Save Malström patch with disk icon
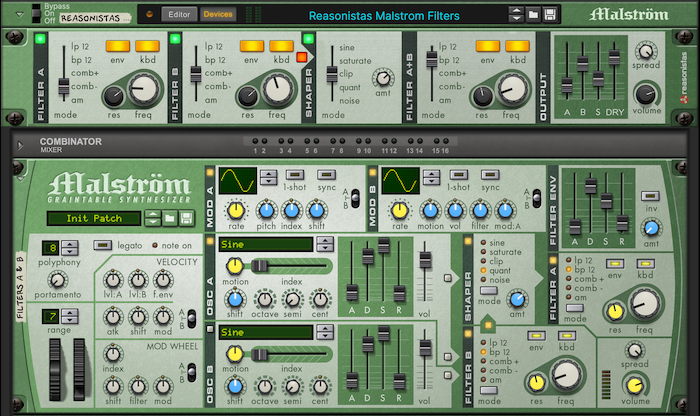Screen dimensions: 700x416 [x=187, y=218]
